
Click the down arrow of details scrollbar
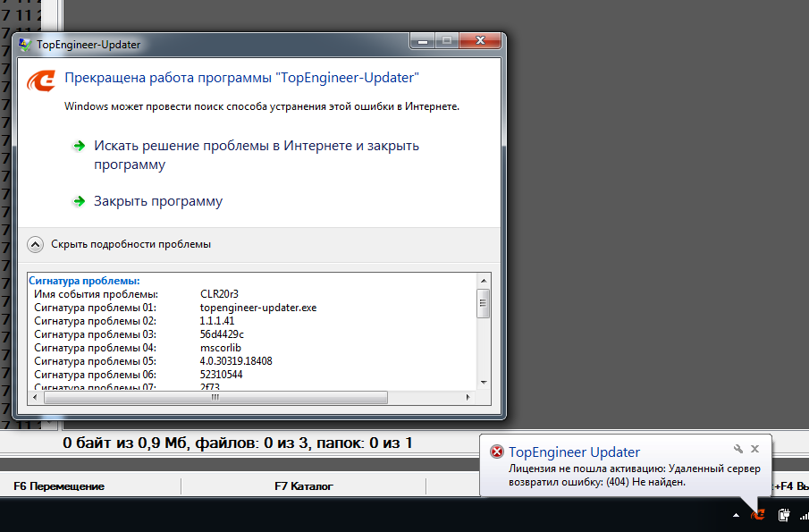(484, 383)
